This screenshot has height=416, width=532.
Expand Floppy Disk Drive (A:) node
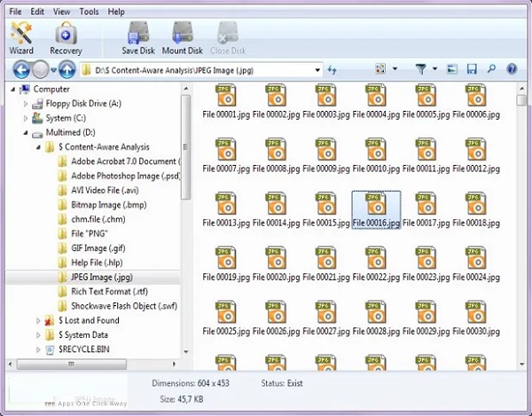[x=26, y=104]
